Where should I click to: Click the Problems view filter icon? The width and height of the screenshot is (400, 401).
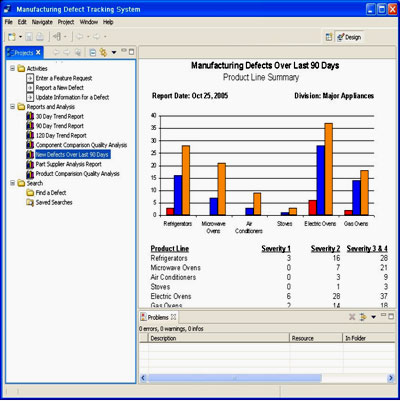(363, 317)
